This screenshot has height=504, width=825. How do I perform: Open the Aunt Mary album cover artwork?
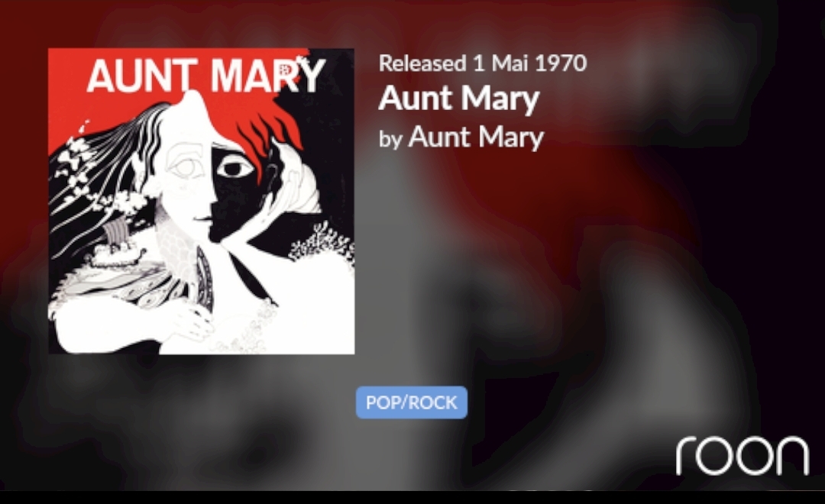202,201
